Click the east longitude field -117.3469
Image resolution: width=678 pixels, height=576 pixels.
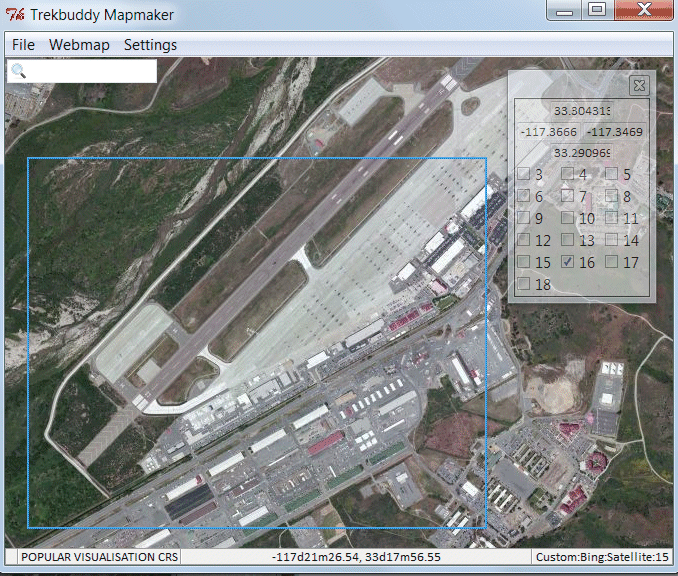614,132
